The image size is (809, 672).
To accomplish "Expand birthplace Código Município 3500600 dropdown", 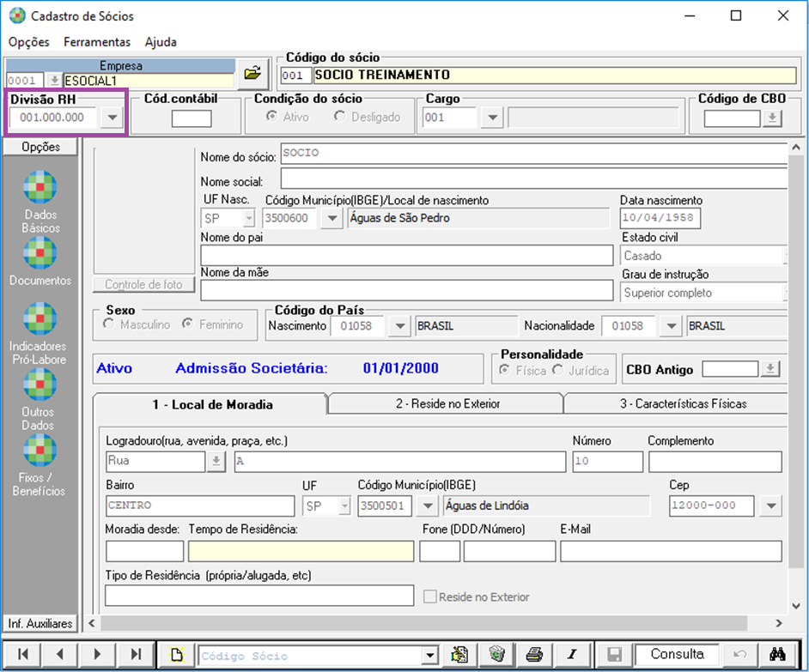I will [332, 218].
